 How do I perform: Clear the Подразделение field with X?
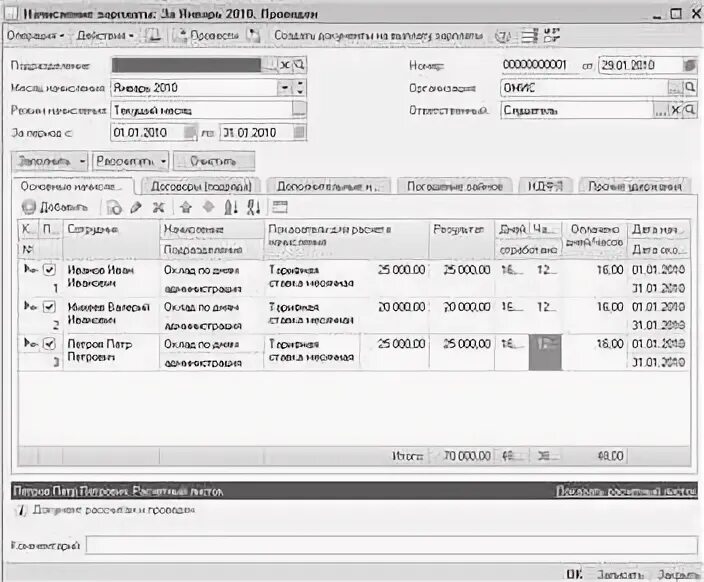pos(285,66)
